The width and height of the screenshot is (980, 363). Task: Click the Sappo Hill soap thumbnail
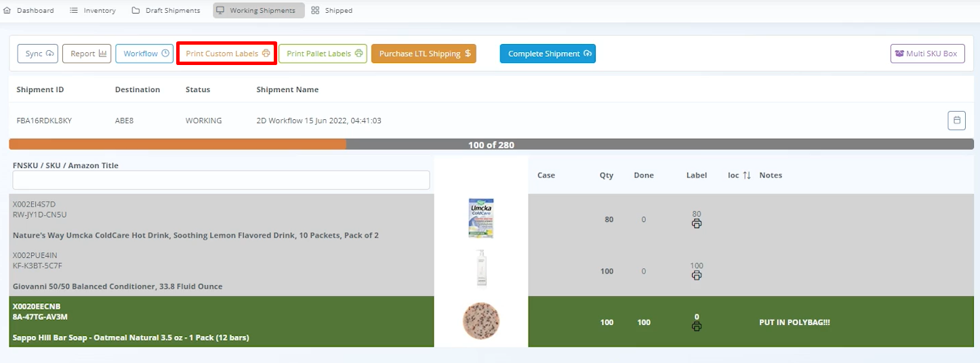481,320
